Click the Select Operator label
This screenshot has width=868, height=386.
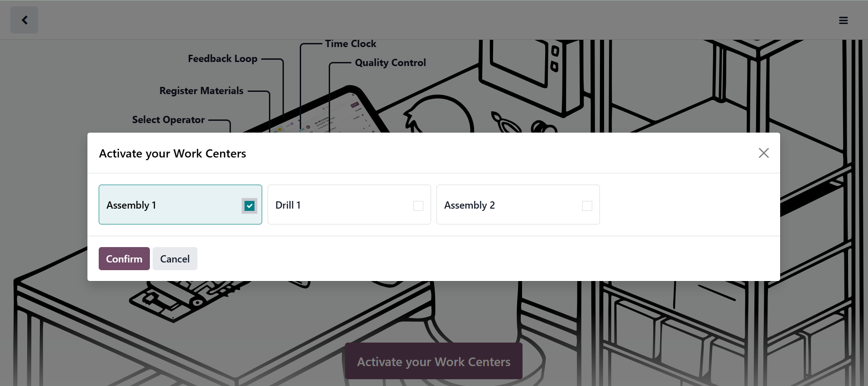click(x=168, y=120)
